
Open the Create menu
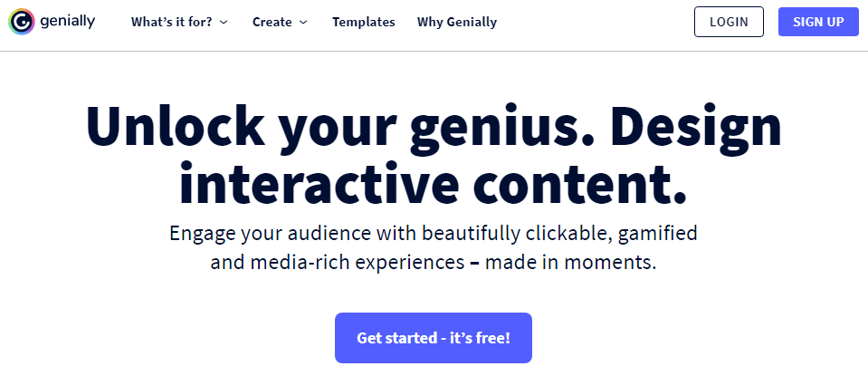[x=272, y=22]
